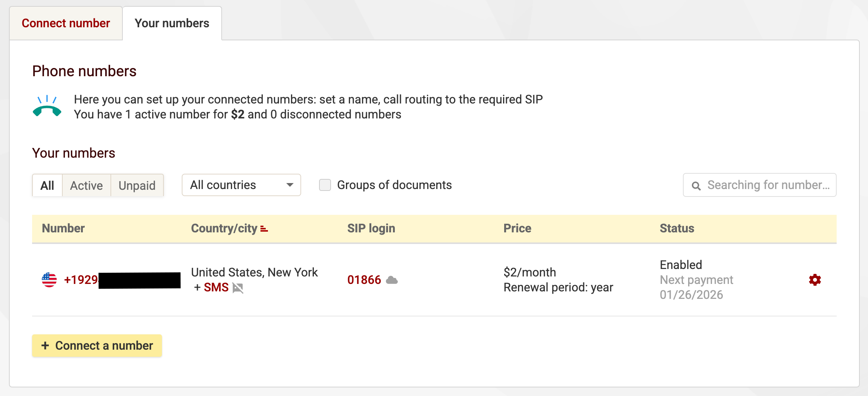Enable the Groups of documents checkbox
Image resolution: width=868 pixels, height=396 pixels.
click(x=325, y=185)
